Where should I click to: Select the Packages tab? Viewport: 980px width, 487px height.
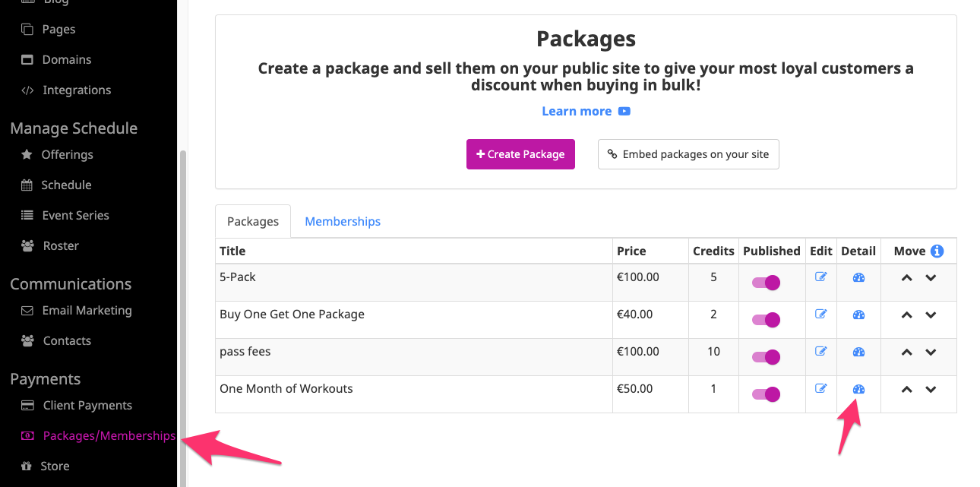(x=252, y=221)
